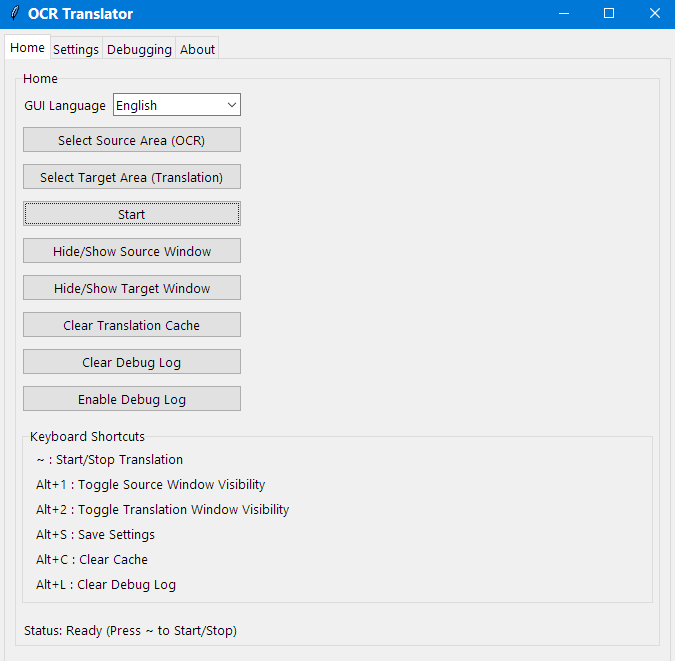The width and height of the screenshot is (675, 661).
Task: Open the Debugging tab
Action: coord(139,49)
